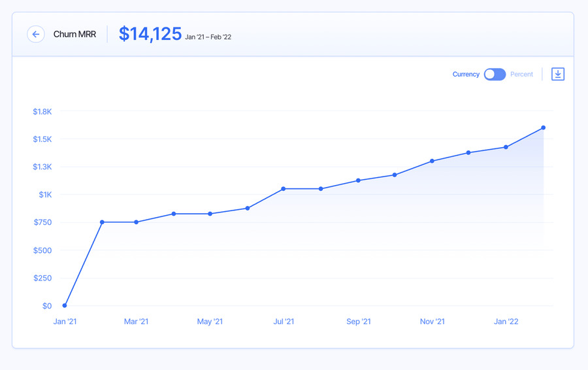Select the Jan '21 data point at $0

click(65, 305)
